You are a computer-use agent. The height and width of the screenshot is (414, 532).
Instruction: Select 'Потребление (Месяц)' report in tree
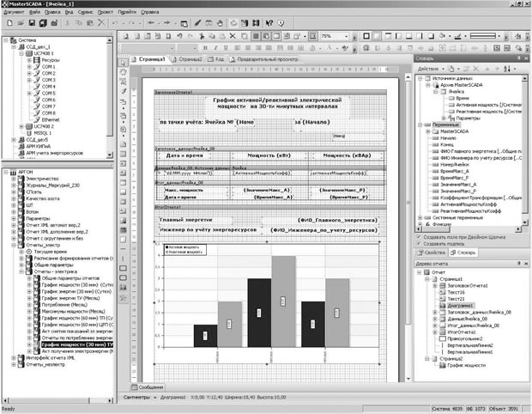click(x=64, y=305)
